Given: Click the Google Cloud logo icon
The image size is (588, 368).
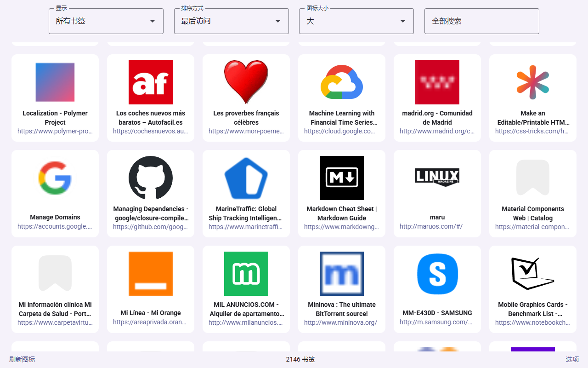Looking at the screenshot, I should click(342, 82).
